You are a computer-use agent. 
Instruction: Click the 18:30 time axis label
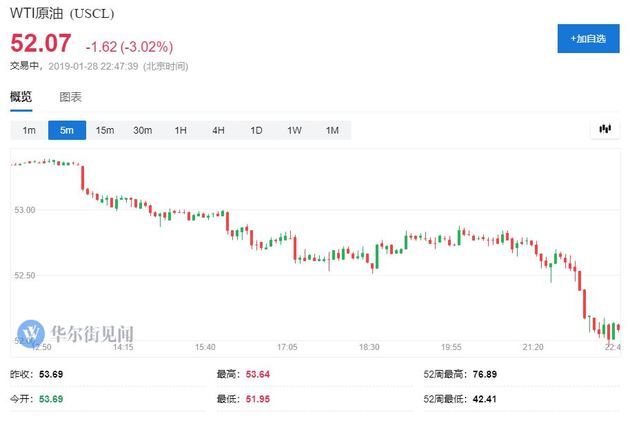369,347
